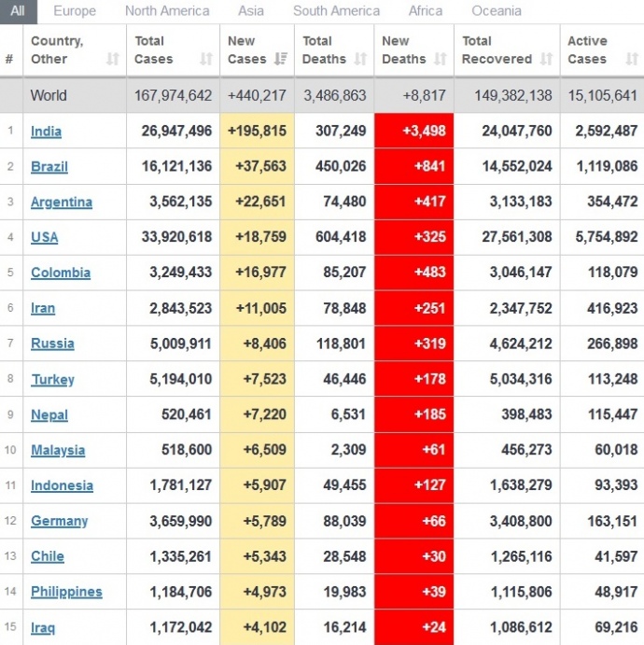Go to the Africa tab

(x=426, y=11)
